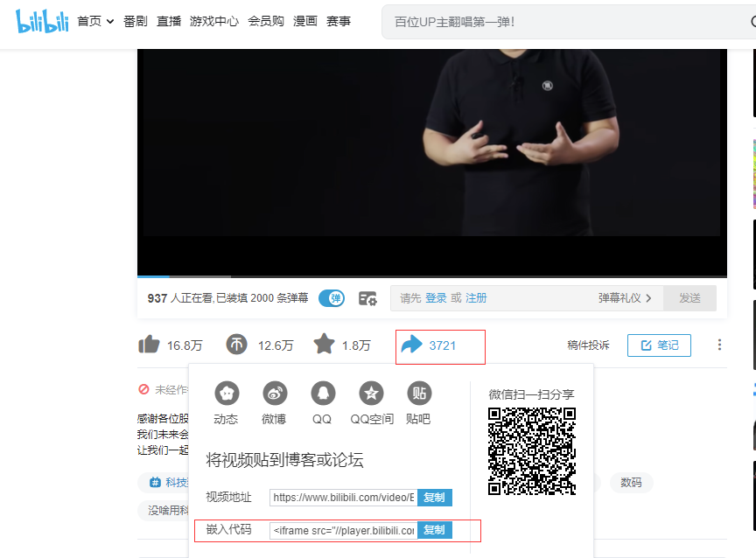Click the 登录 link
This screenshot has width=756, height=558.
point(436,298)
